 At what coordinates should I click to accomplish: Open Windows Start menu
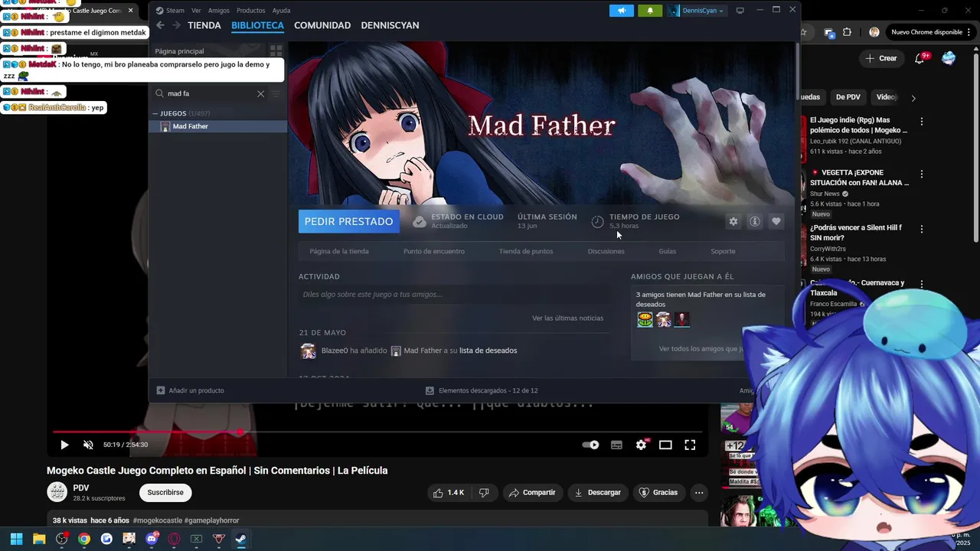[x=16, y=539]
